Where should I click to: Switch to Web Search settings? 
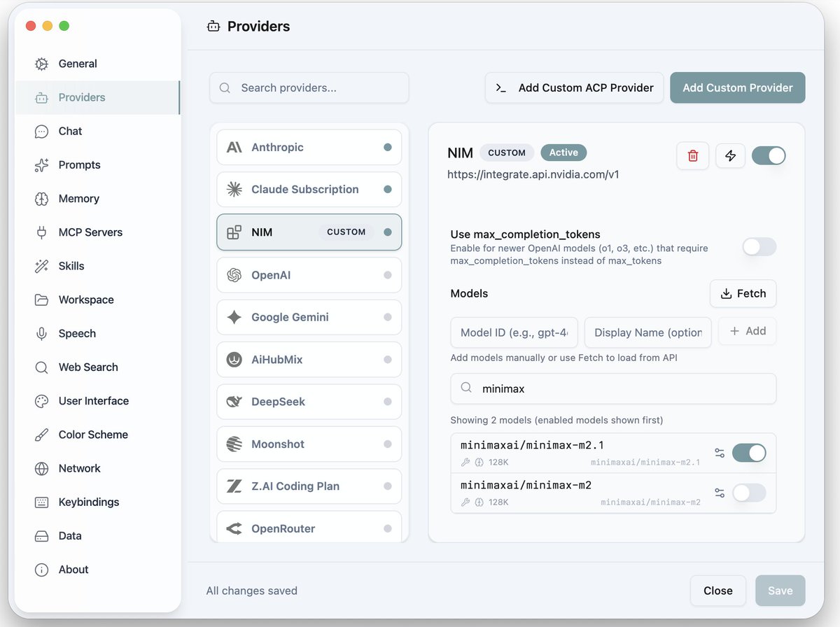97,367
